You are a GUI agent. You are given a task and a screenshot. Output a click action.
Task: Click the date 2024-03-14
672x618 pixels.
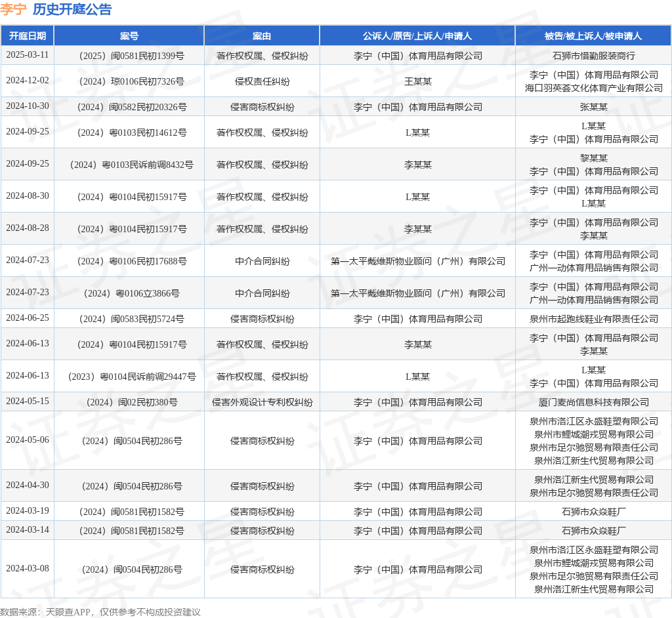28,530
